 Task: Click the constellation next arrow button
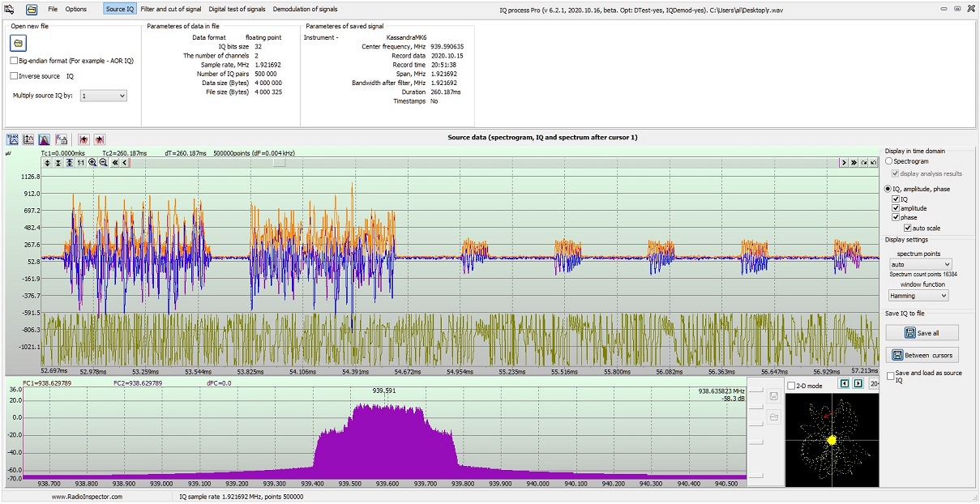[858, 384]
